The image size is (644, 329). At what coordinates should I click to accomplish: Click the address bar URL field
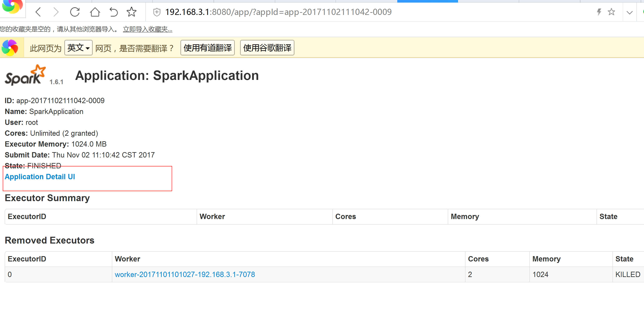278,12
